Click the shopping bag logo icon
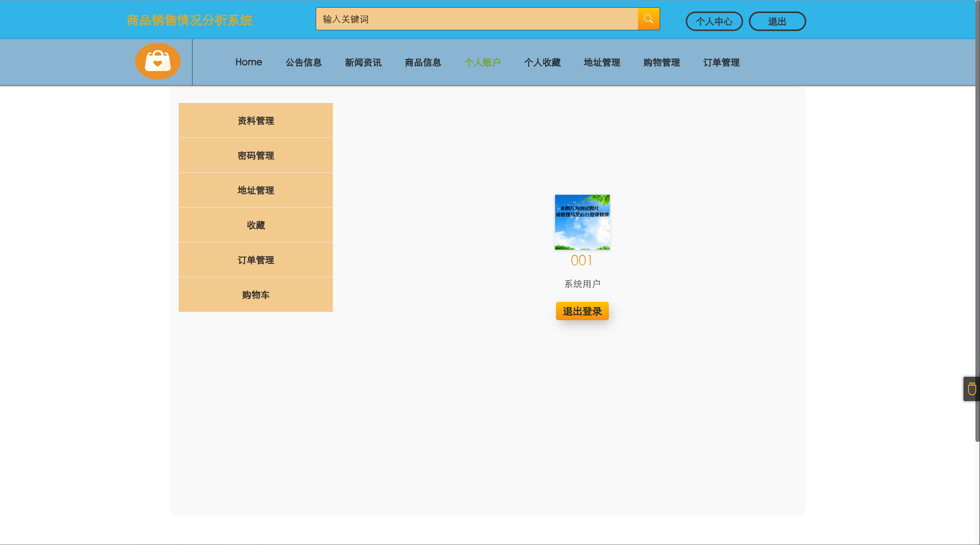Viewport: 980px width, 545px height. coord(158,61)
